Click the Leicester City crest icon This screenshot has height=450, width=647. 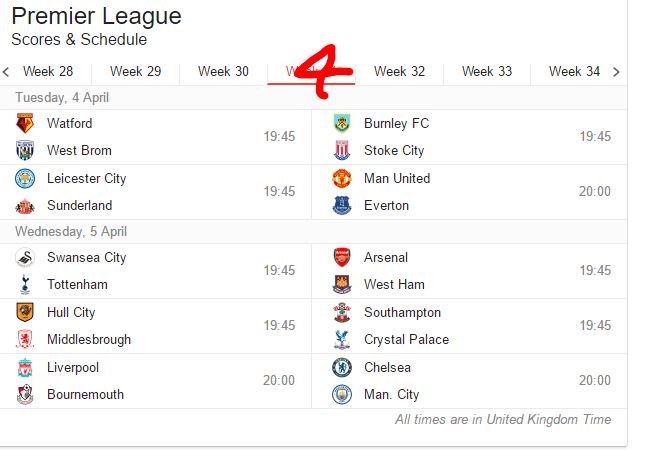[25, 179]
